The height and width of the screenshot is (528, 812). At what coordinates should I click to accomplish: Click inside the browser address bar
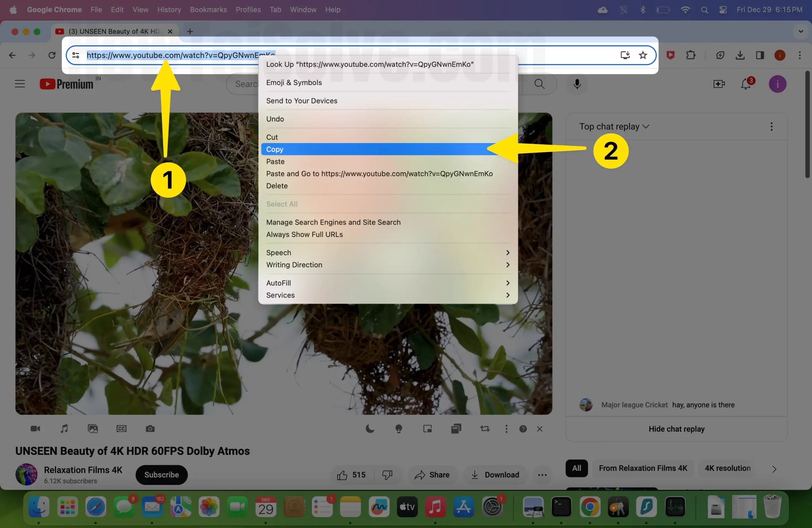(177, 55)
